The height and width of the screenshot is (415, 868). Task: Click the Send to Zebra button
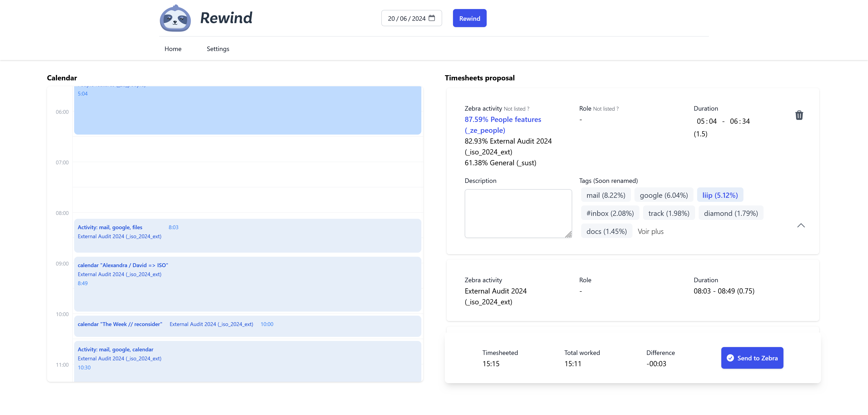point(752,358)
